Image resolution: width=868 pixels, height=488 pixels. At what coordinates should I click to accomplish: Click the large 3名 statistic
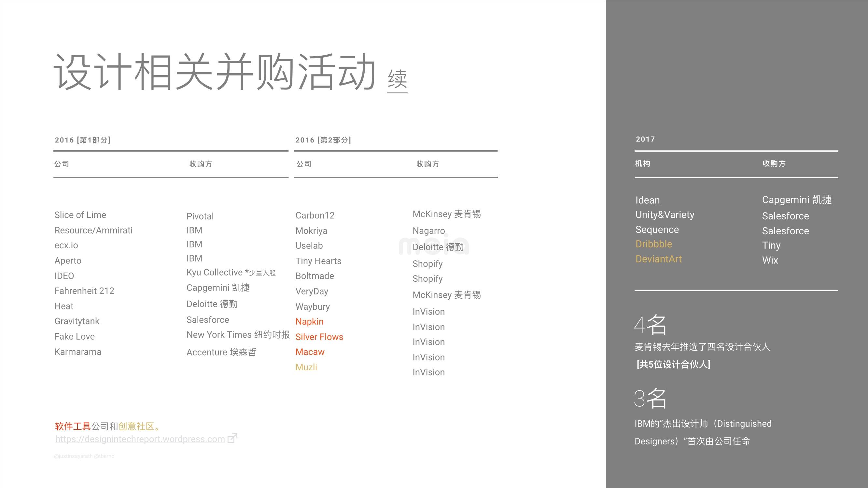[x=650, y=399]
